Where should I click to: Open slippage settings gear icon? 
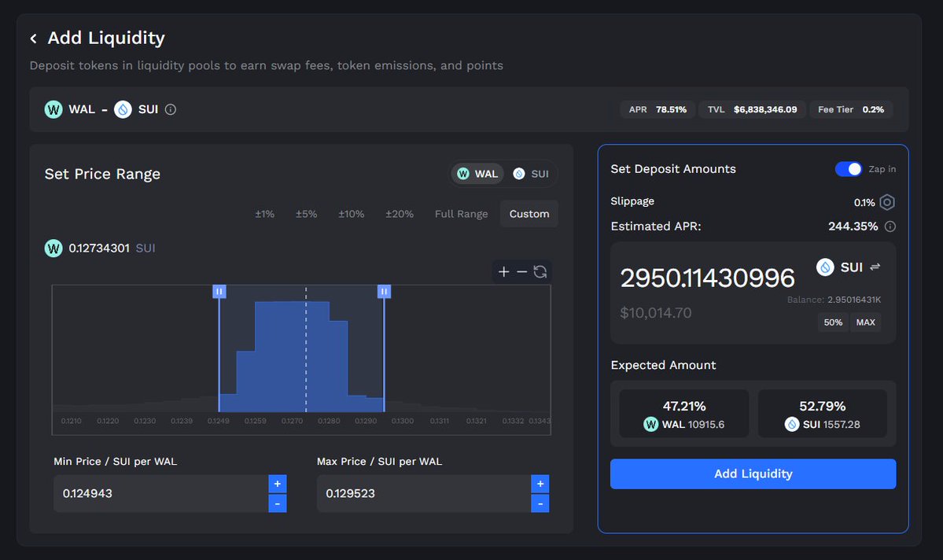[x=887, y=203]
